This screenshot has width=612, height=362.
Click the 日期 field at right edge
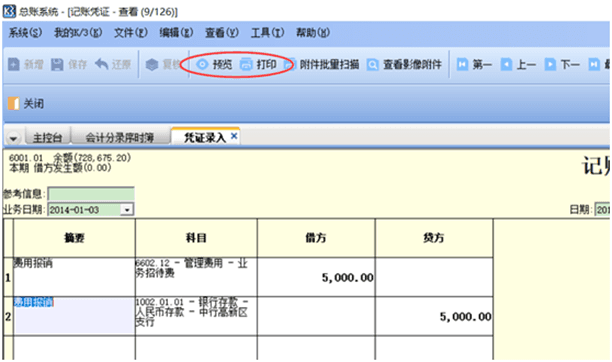coord(603,210)
